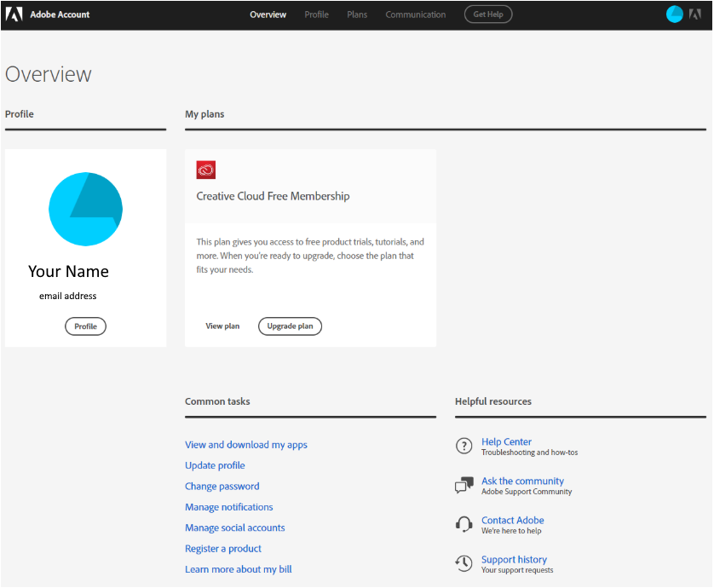Viewport: 714px width, 588px height.
Task: Click the Contact Adobe link
Action: coord(513,520)
